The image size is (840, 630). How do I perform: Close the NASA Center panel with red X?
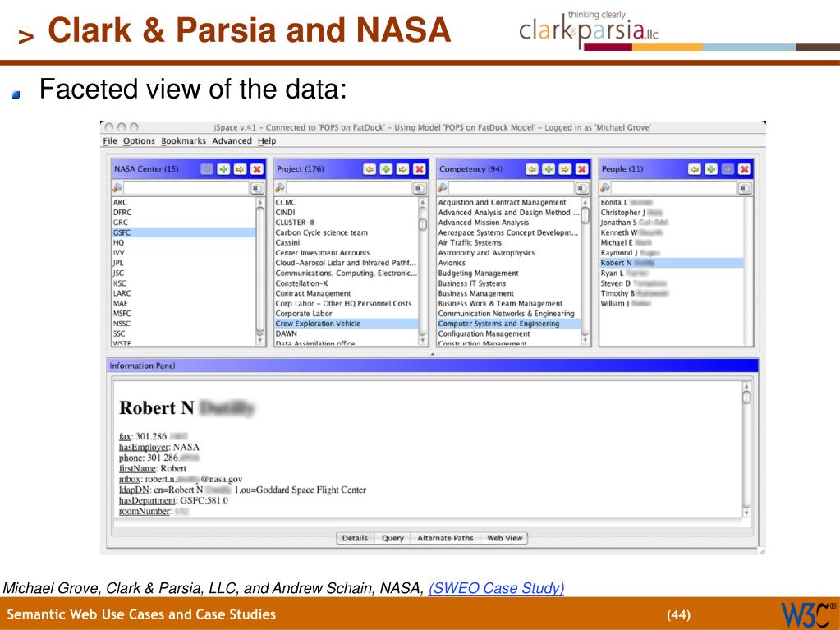pos(257,169)
